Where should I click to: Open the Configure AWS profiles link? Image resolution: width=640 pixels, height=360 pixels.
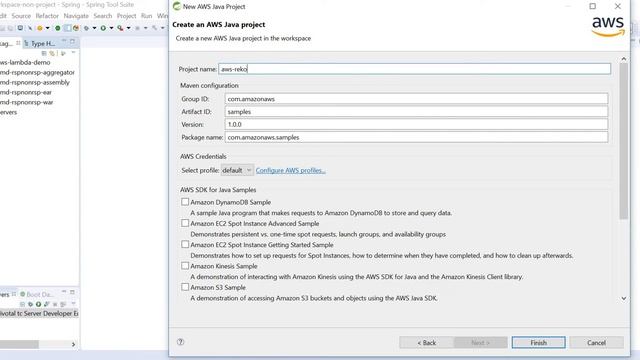pyautogui.click(x=291, y=170)
